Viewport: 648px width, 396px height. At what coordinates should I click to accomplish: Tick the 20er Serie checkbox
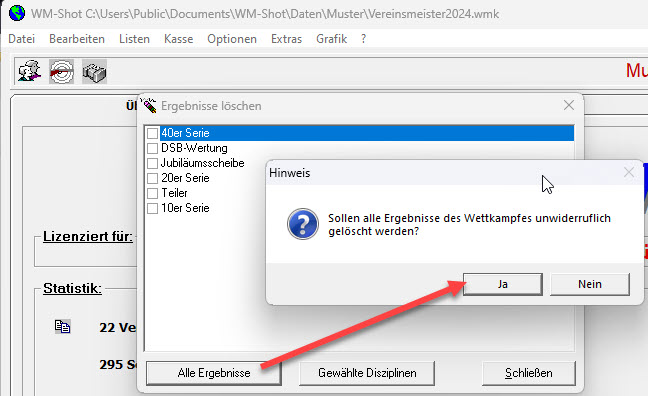pos(152,178)
